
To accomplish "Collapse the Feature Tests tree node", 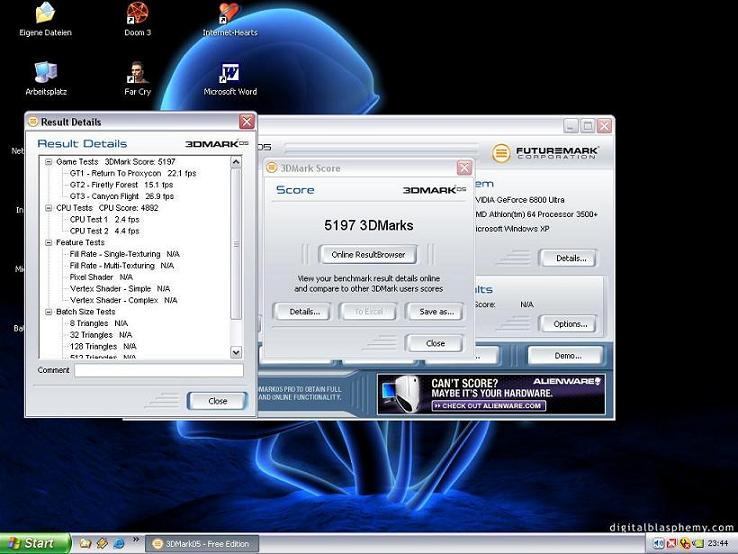I will coord(48,242).
